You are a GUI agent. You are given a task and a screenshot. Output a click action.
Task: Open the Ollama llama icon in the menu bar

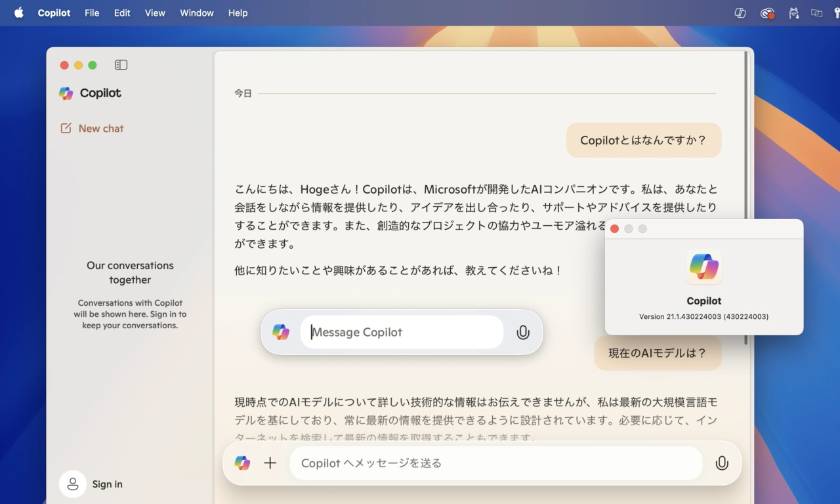(794, 13)
